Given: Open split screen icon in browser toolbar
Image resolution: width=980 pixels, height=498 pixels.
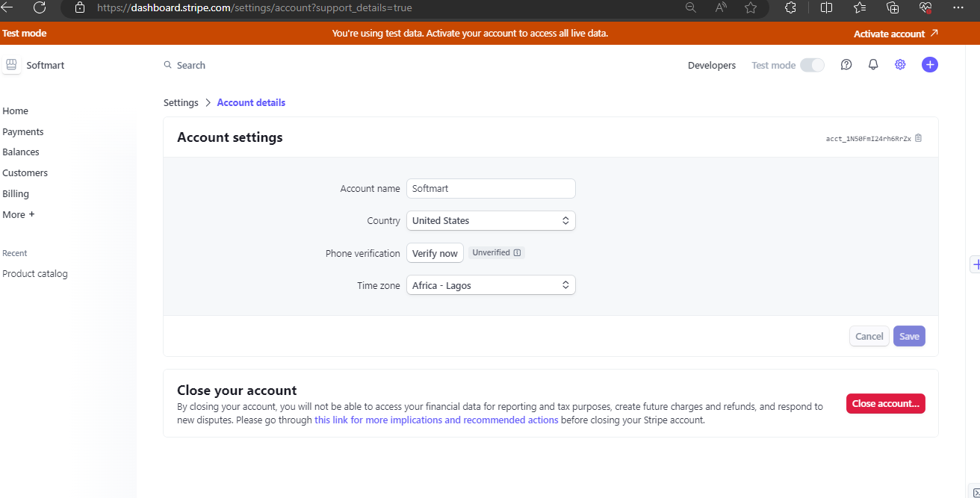Looking at the screenshot, I should [827, 7].
